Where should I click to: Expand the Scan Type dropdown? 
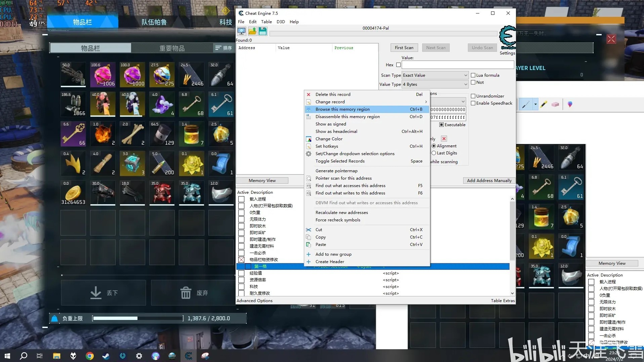[435, 75]
